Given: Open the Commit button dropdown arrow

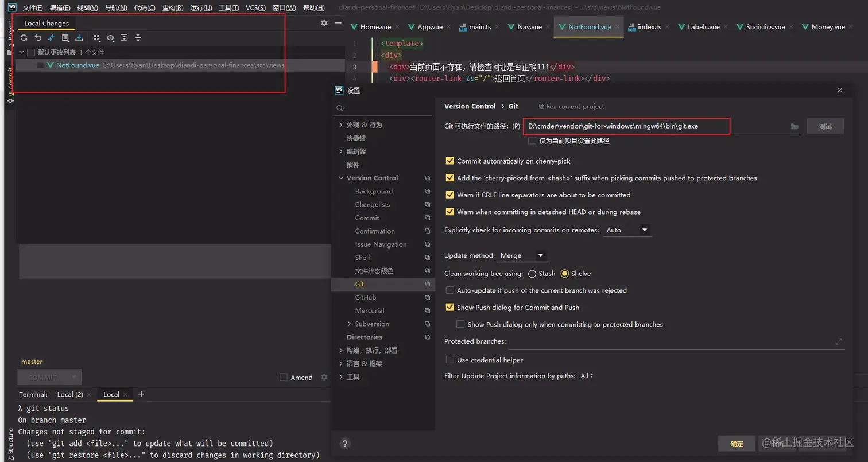Looking at the screenshot, I should pyautogui.click(x=74, y=377).
